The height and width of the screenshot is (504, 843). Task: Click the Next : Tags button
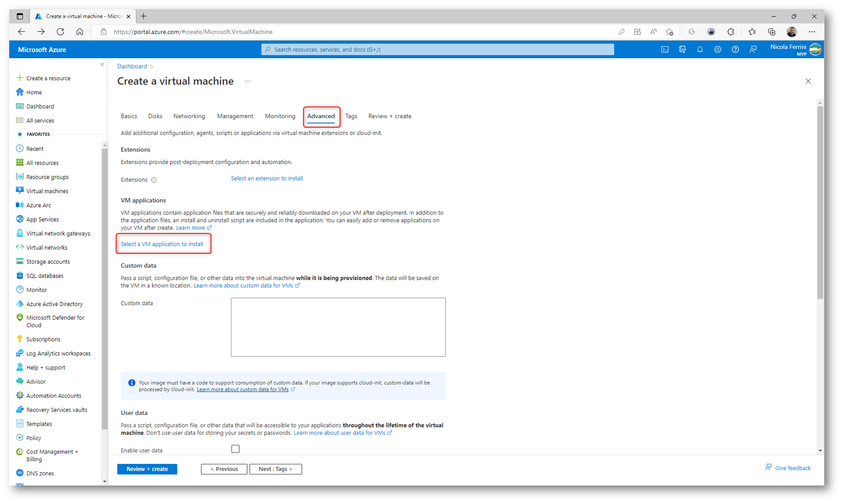(x=275, y=469)
